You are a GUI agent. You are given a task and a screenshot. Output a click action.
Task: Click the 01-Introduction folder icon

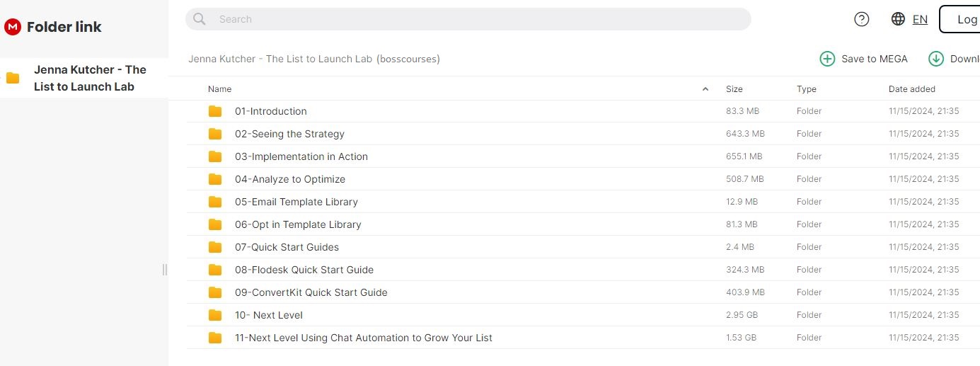click(x=215, y=111)
